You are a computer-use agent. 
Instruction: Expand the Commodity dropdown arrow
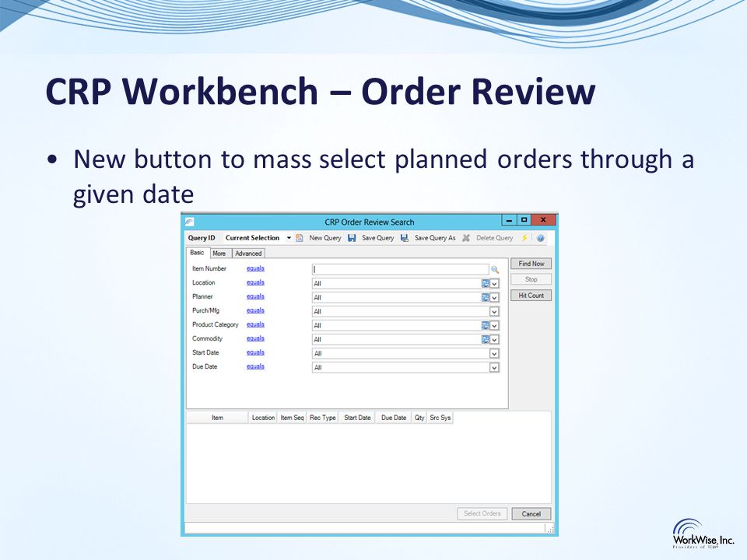click(494, 340)
